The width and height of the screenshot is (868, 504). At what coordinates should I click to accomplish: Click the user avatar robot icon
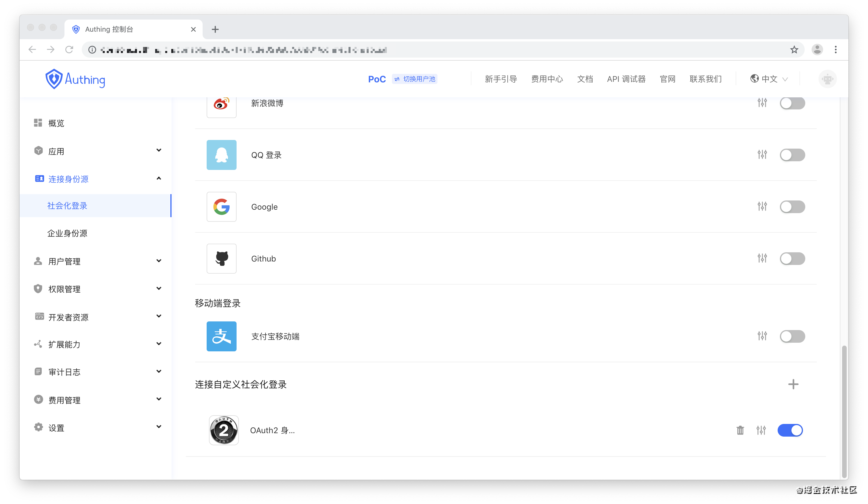point(827,79)
